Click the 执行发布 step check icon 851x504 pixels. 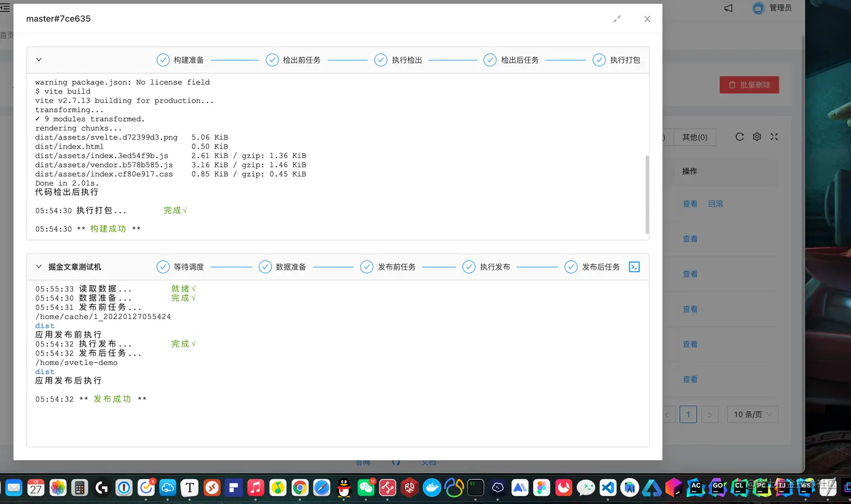469,267
